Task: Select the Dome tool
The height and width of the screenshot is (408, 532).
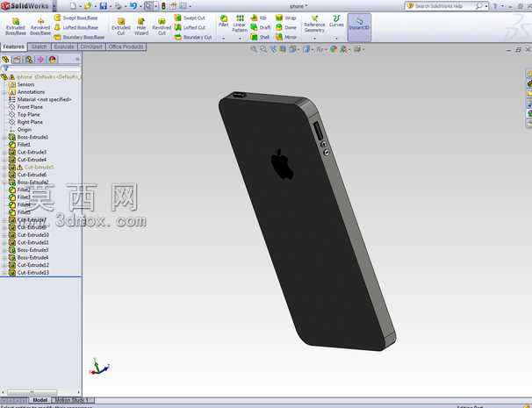Action: 286,27
